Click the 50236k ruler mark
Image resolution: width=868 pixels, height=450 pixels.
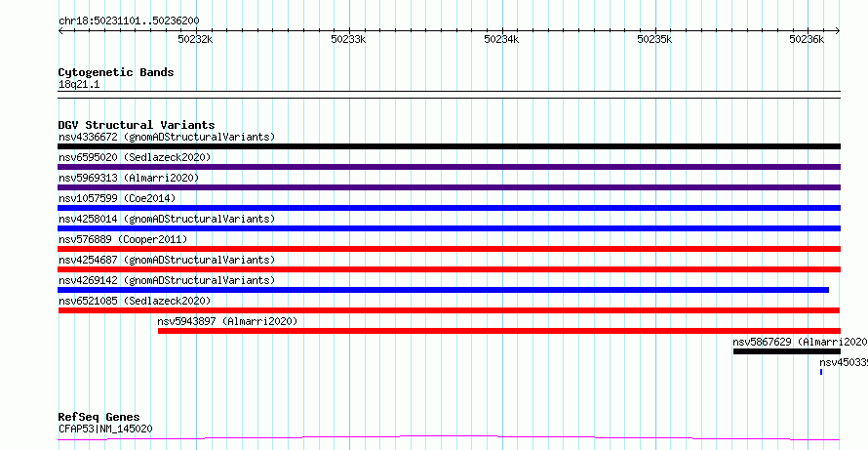click(x=808, y=39)
